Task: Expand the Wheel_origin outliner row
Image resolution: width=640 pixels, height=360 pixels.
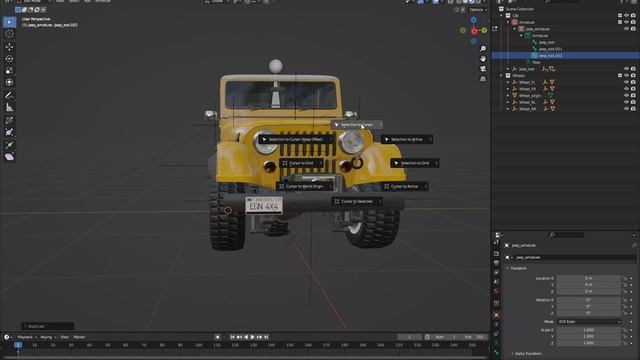Action: click(x=508, y=96)
